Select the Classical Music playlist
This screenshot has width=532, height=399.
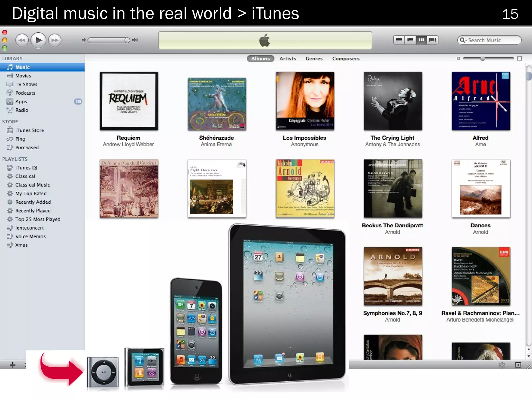42,185
